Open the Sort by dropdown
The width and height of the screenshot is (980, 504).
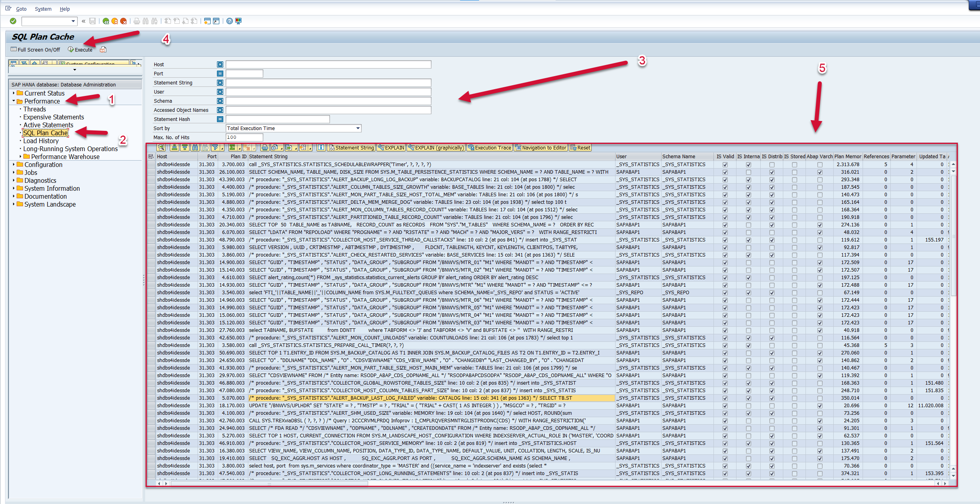(x=358, y=128)
